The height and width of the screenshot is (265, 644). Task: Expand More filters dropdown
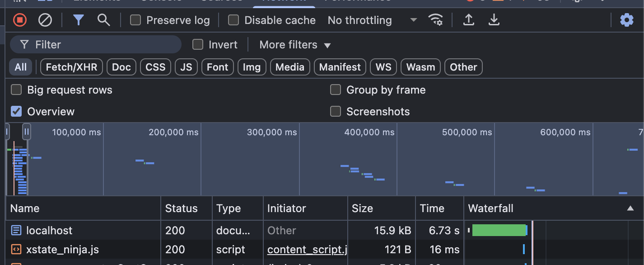295,45
